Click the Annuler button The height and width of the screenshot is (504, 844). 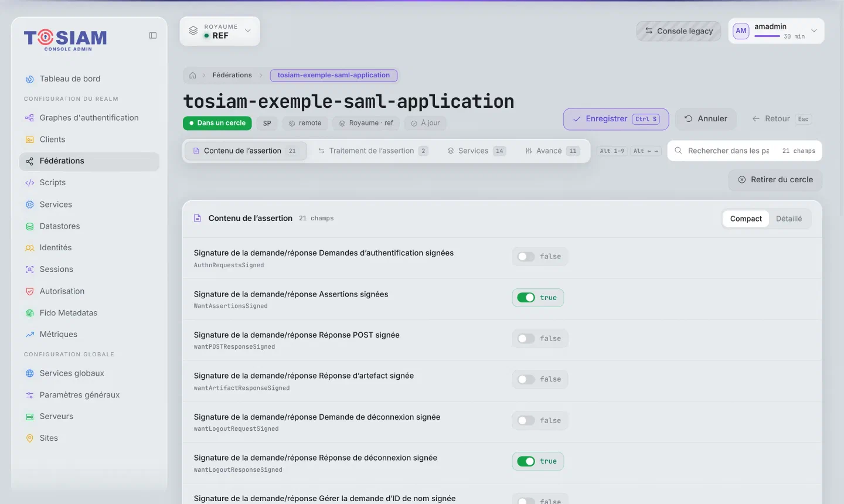coord(706,119)
